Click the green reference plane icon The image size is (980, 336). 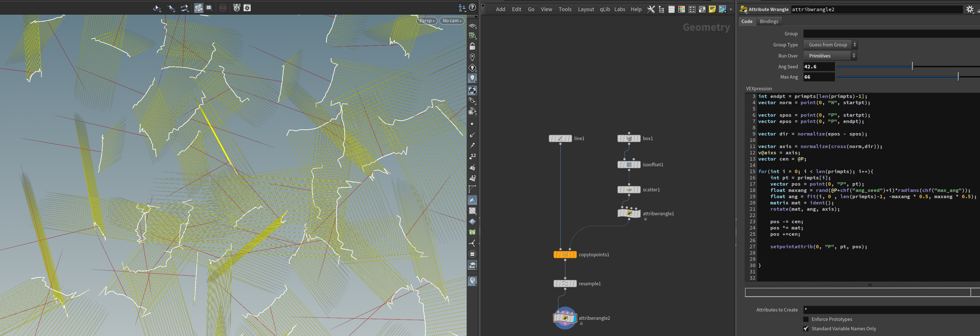pos(472,35)
